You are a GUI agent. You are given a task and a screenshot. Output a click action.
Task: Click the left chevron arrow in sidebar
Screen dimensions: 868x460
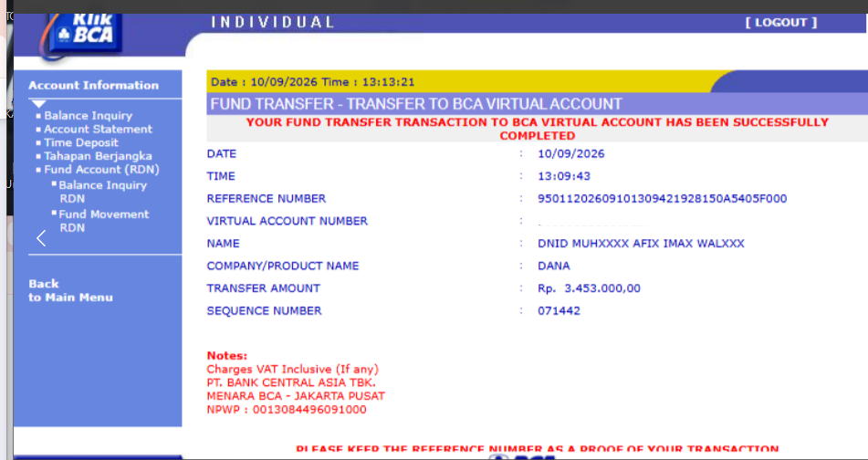(41, 238)
